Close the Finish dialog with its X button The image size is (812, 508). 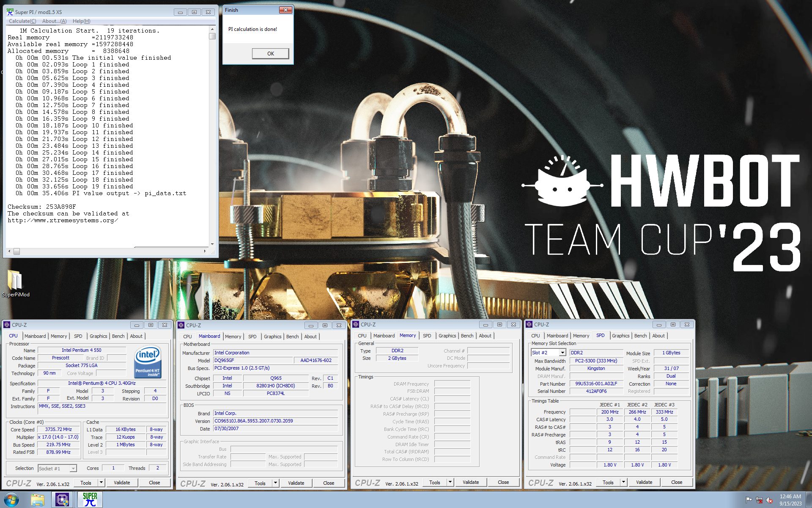pos(285,10)
